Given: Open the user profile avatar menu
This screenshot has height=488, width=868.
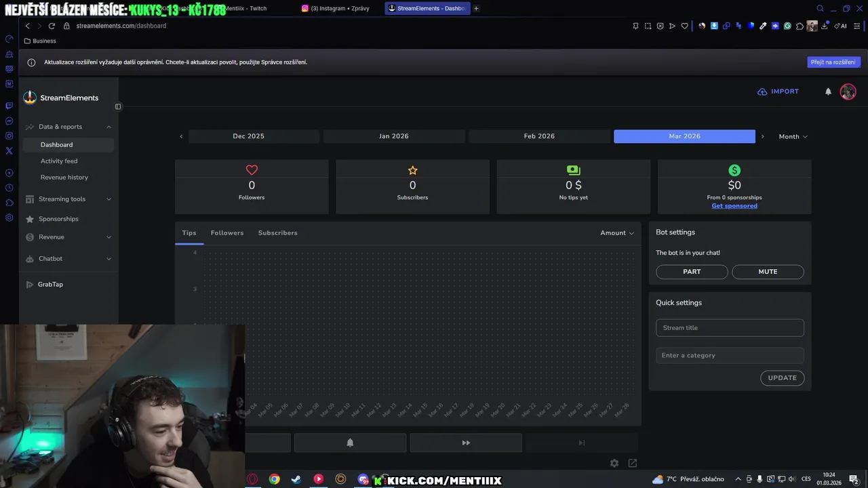Looking at the screenshot, I should point(848,91).
